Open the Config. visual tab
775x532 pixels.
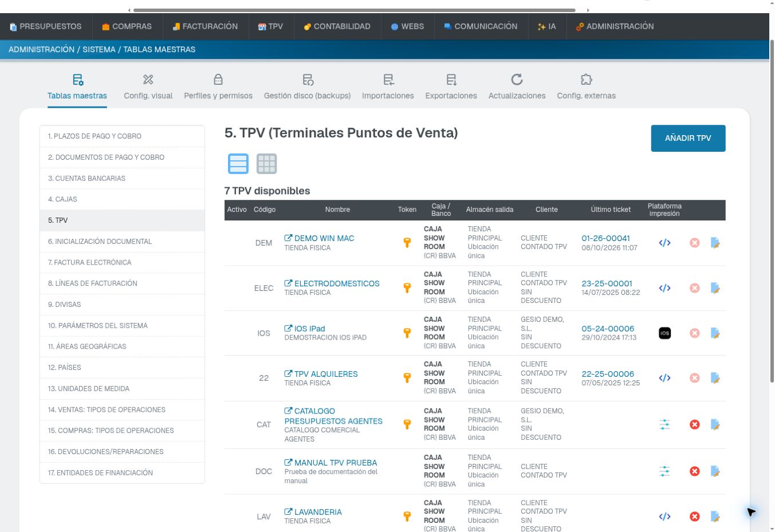(148, 88)
